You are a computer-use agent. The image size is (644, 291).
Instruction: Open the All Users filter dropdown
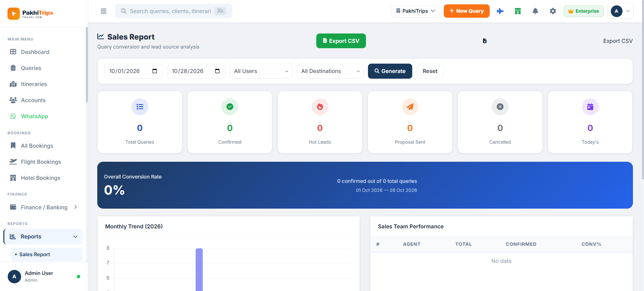click(261, 71)
